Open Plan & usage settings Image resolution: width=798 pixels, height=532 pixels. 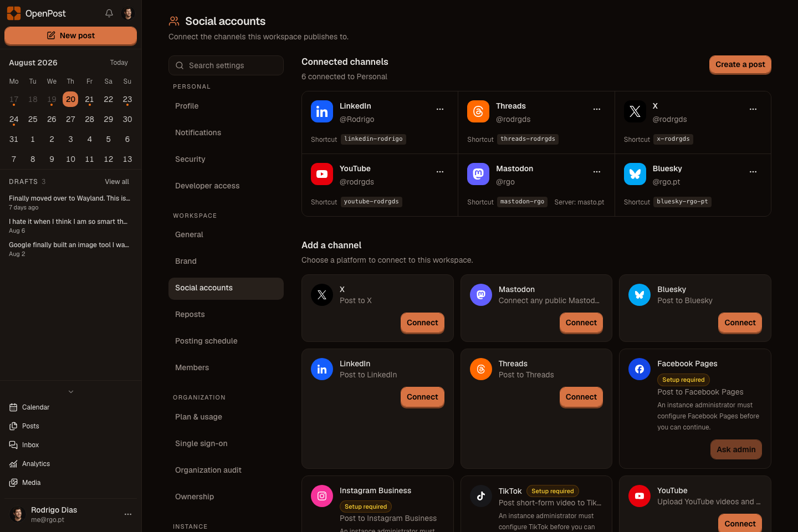226,417
